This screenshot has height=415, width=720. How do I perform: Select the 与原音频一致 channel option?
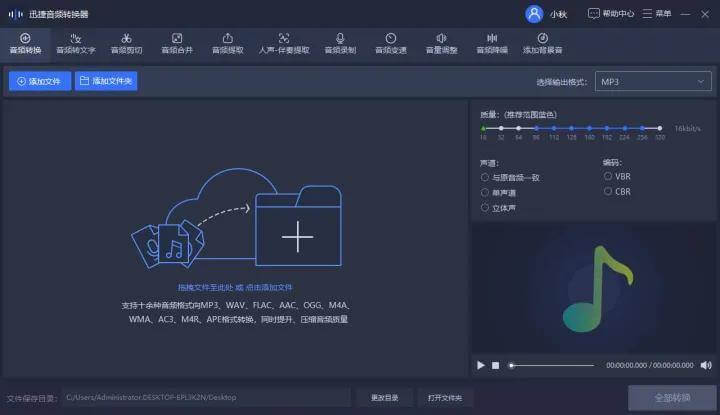point(510,177)
